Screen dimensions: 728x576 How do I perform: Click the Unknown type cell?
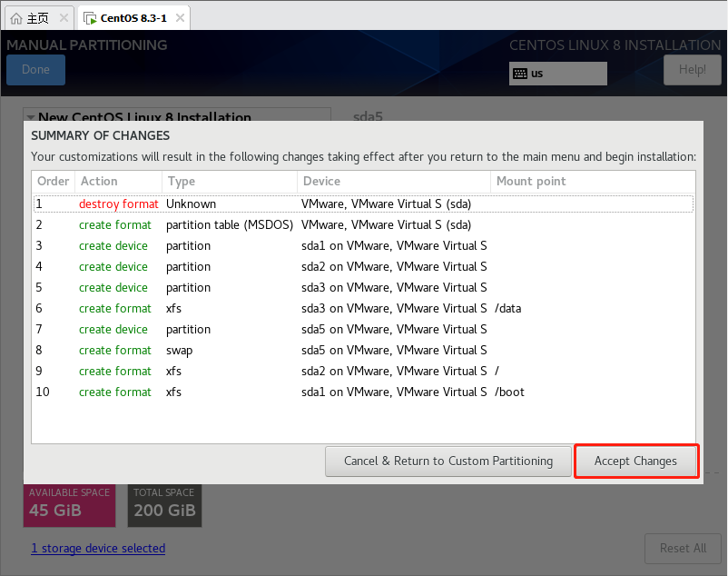(191, 204)
